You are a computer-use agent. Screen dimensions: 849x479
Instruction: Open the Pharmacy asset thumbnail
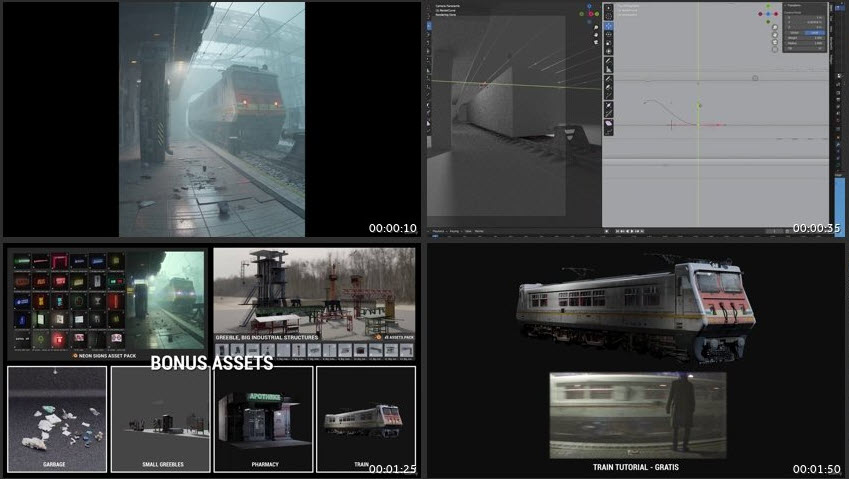[x=264, y=419]
